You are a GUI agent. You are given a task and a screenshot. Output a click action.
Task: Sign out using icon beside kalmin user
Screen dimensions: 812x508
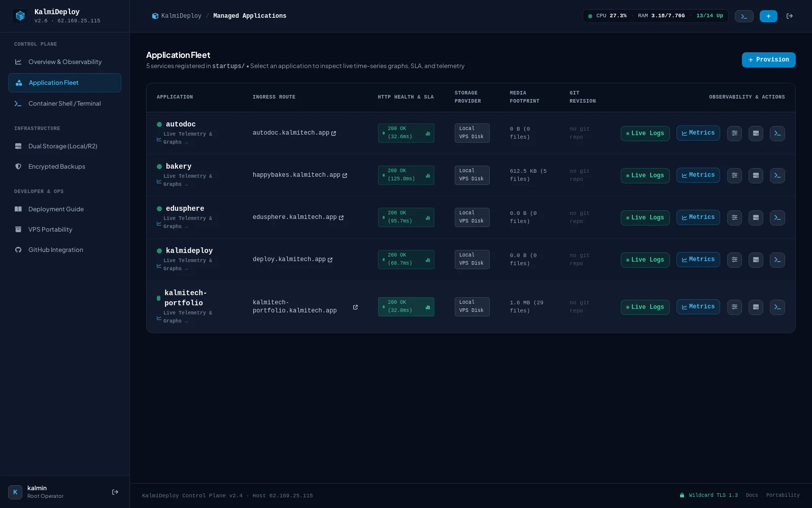115,492
